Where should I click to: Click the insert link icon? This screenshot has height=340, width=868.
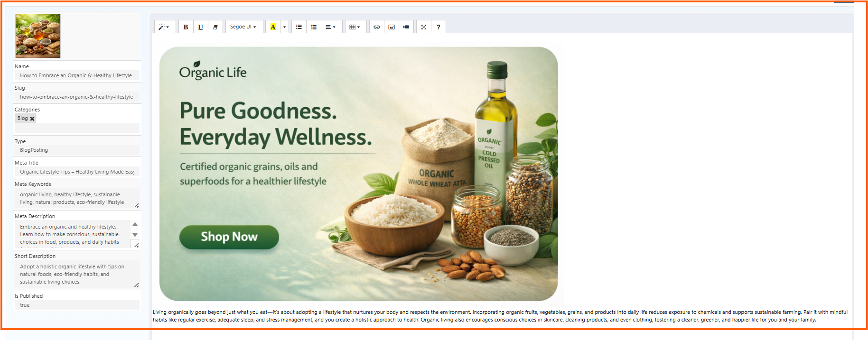coord(377,27)
